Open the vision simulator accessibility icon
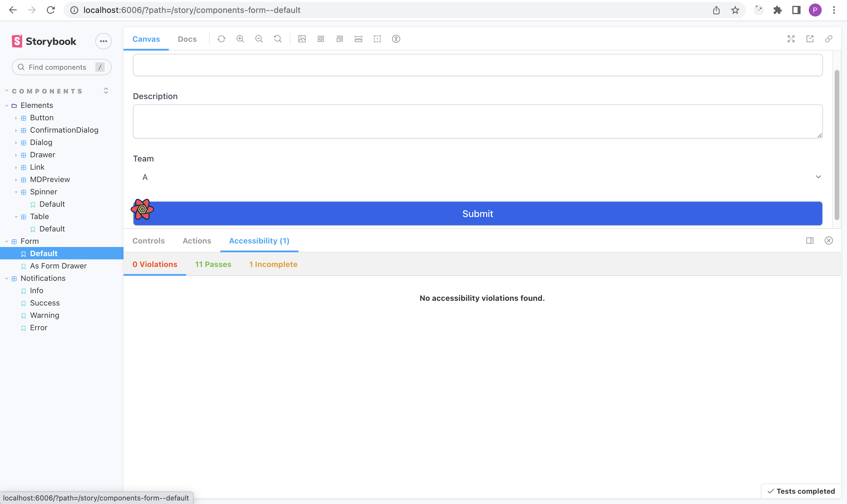 pos(396,39)
